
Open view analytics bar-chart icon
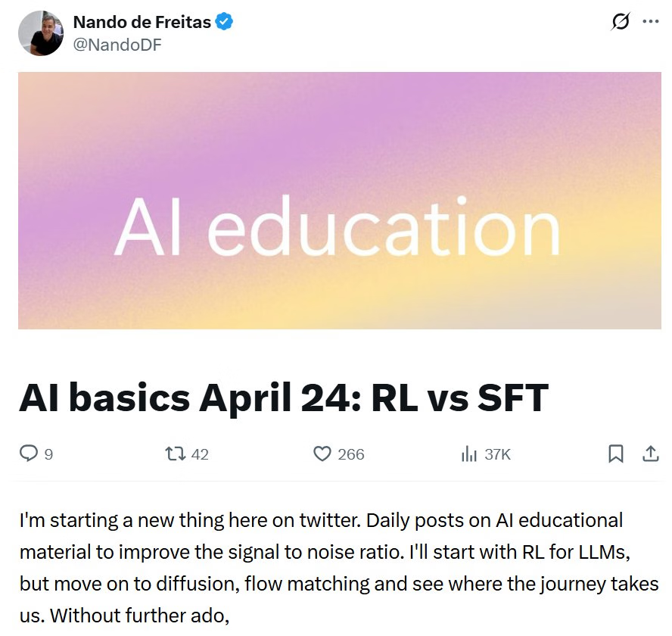point(469,454)
